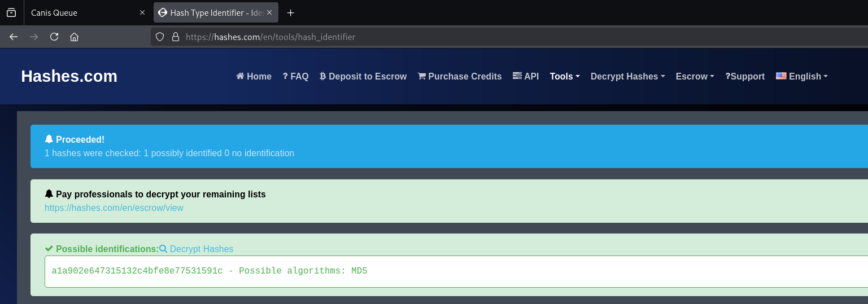Screen dimensions: 868x304
Task: Switch to the Canis Queue tab
Action: pos(79,12)
